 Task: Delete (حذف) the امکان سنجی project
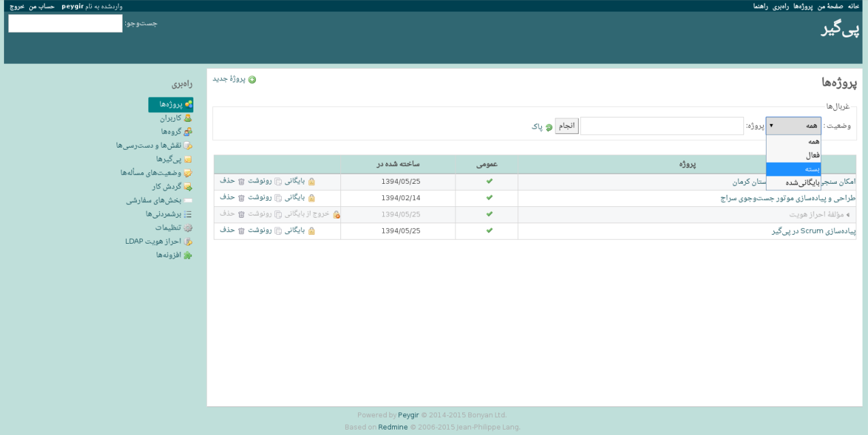click(231, 181)
